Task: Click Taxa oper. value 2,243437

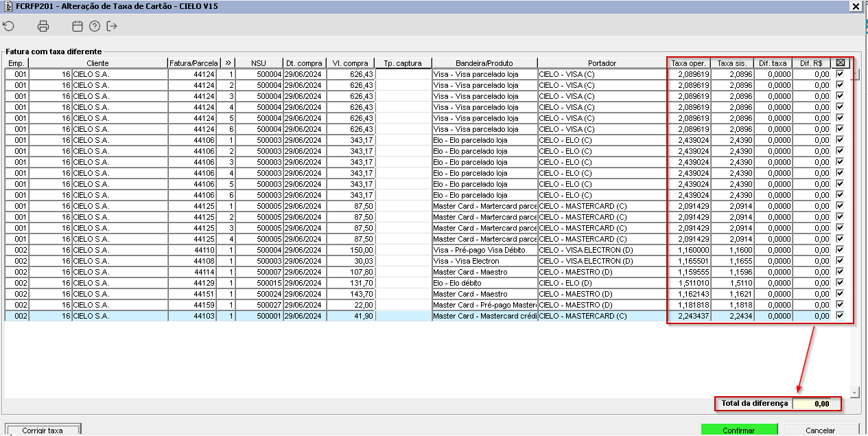Action: (x=689, y=316)
